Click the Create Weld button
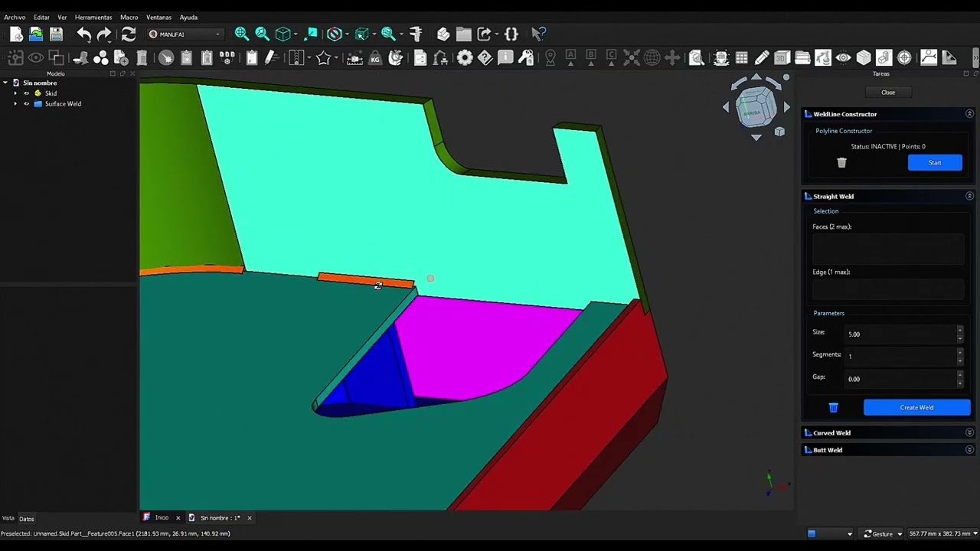 click(x=916, y=407)
